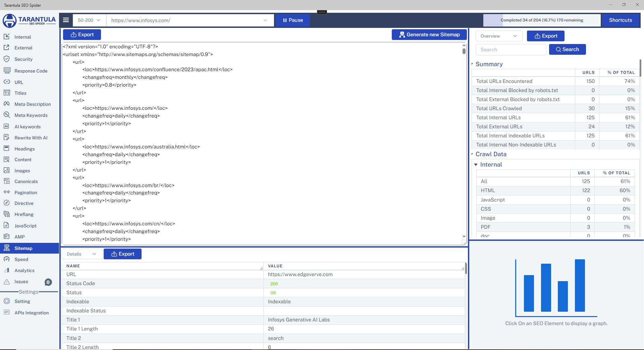This screenshot has width=644, height=350.
Task: Open the Response Code menu item
Action: (x=31, y=71)
